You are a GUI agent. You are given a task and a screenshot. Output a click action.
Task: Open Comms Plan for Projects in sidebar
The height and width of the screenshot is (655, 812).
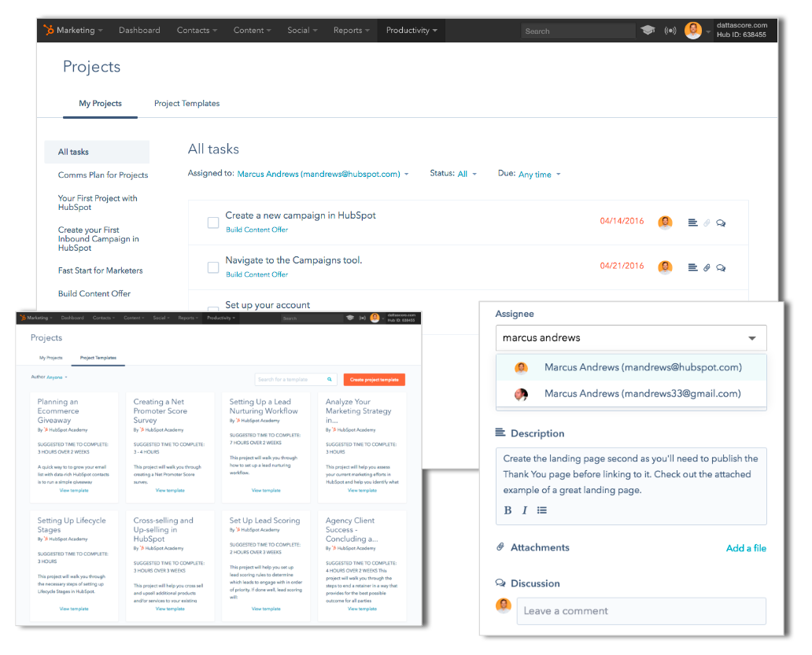pyautogui.click(x=103, y=175)
